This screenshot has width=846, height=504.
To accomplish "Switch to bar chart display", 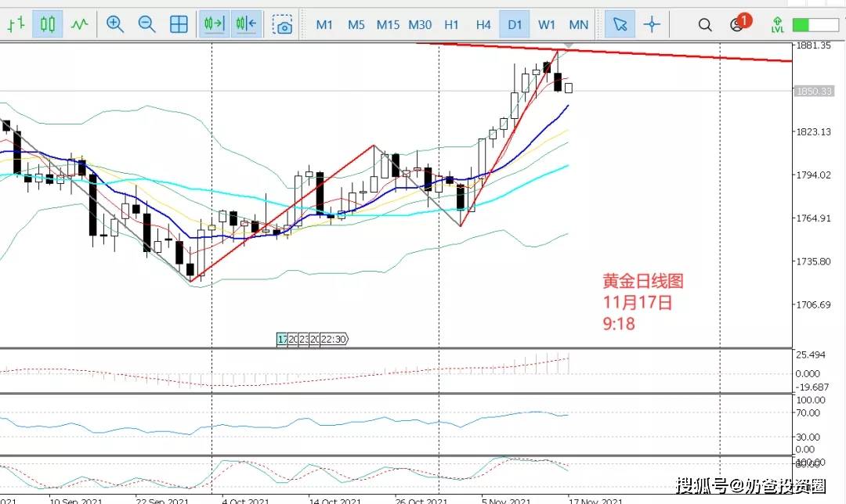I will [x=16, y=24].
